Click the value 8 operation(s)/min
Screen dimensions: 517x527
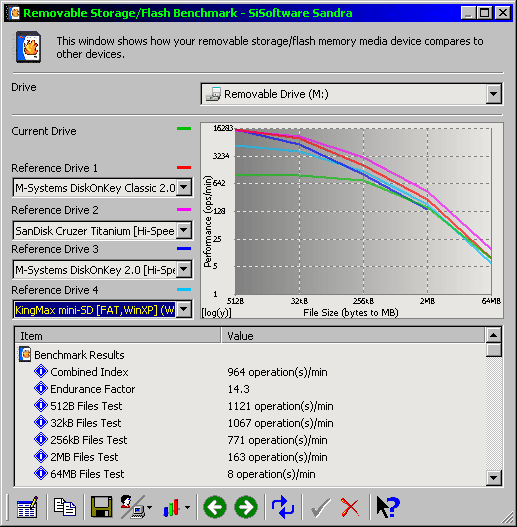click(x=271, y=474)
